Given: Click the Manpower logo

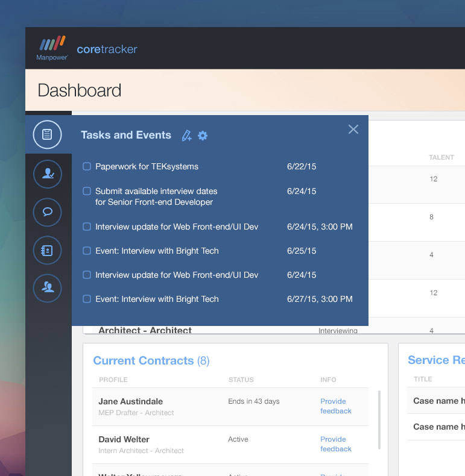Looking at the screenshot, I should [52, 48].
